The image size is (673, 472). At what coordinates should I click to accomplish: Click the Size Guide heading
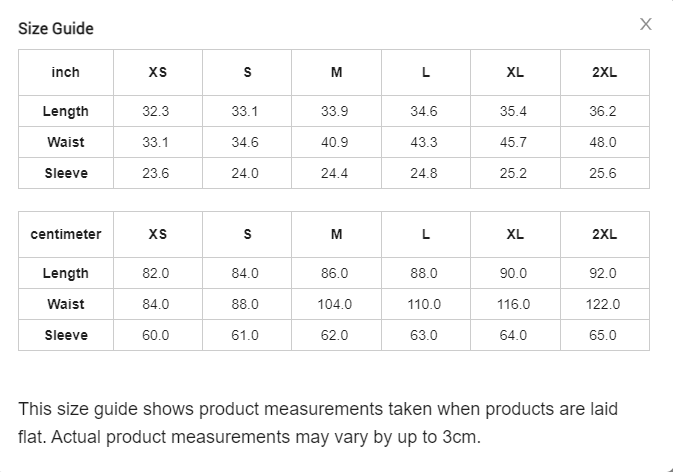point(56,28)
